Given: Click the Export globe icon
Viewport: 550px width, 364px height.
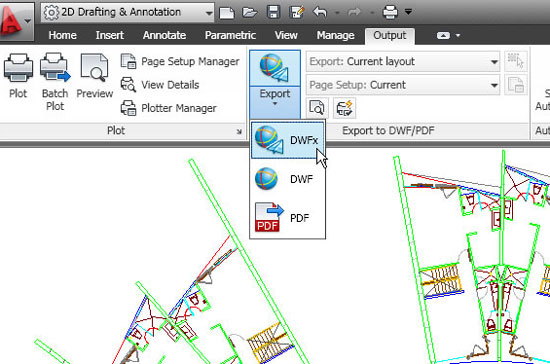Looking at the screenshot, I should 275,68.
